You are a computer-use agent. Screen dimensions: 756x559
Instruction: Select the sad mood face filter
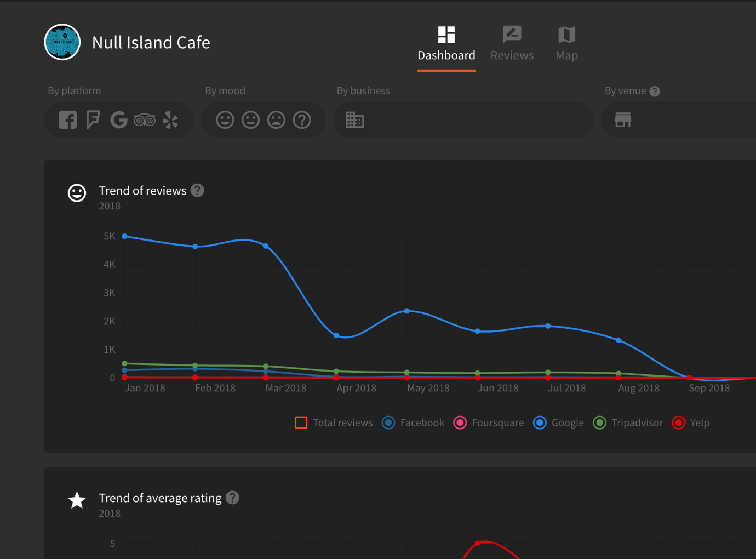(x=276, y=120)
